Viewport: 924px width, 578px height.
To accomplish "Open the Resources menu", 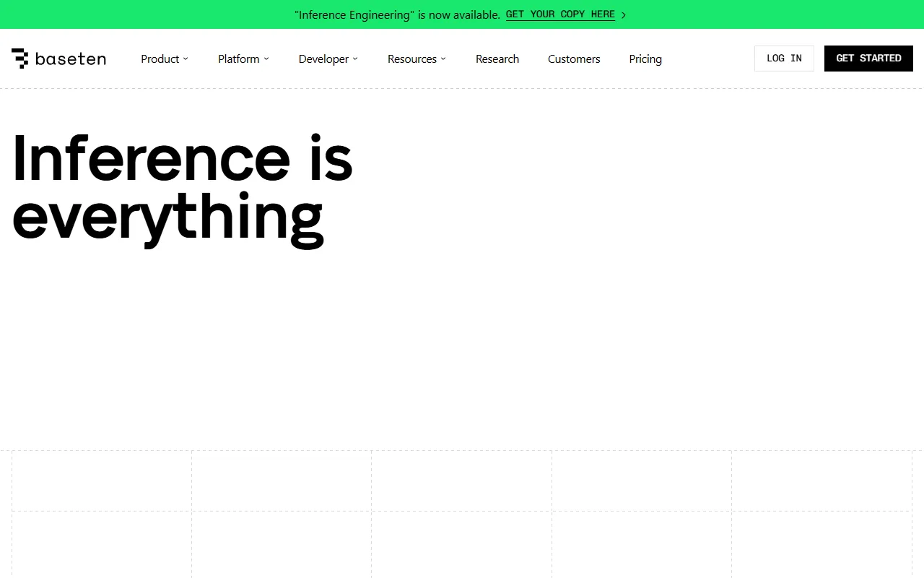I will coord(411,59).
